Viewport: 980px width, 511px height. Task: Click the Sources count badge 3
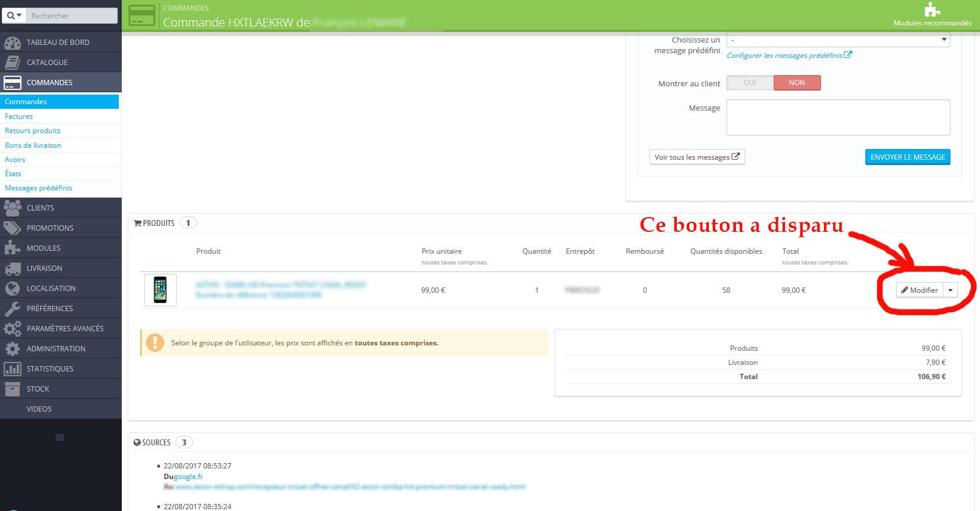pyautogui.click(x=184, y=442)
